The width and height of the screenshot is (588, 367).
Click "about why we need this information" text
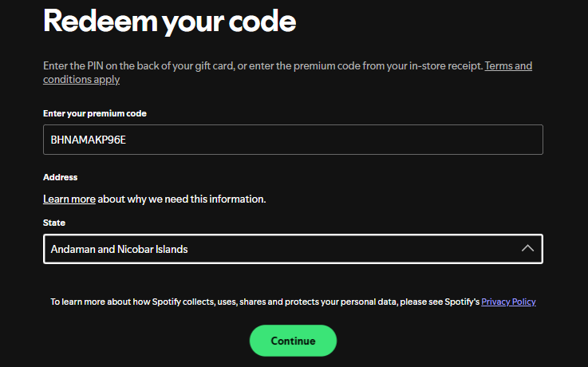[182, 199]
